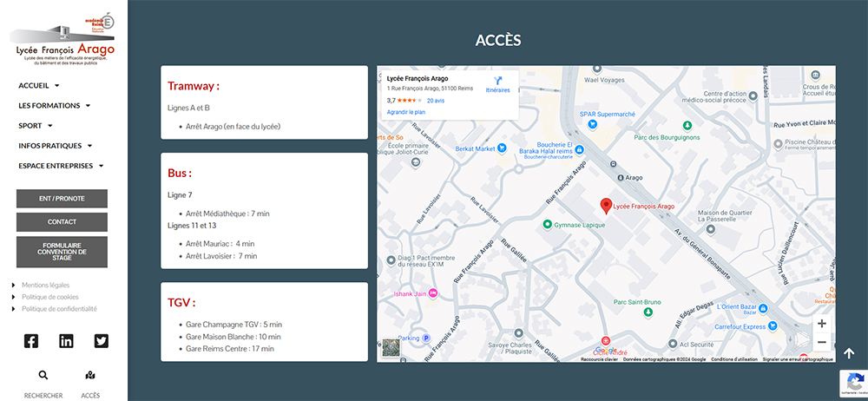Click the Boucherie El Baraka marker
Image resolution: width=868 pixels, height=401 pixels.
pos(579,149)
